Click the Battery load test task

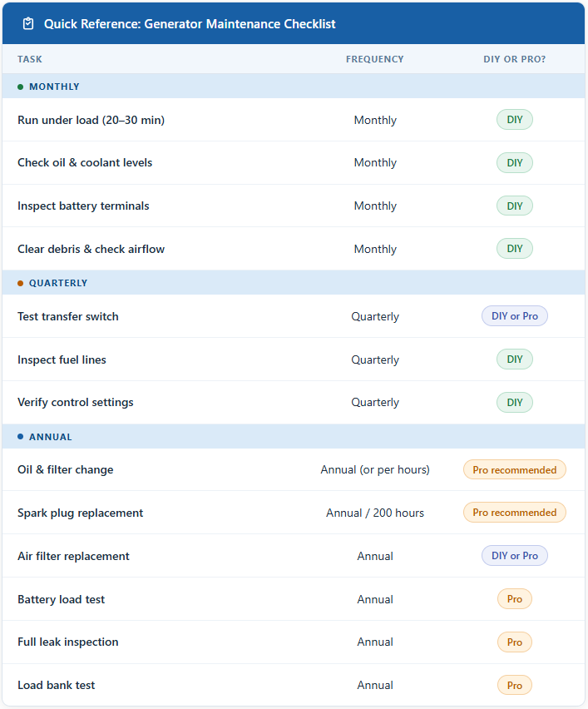pos(61,599)
